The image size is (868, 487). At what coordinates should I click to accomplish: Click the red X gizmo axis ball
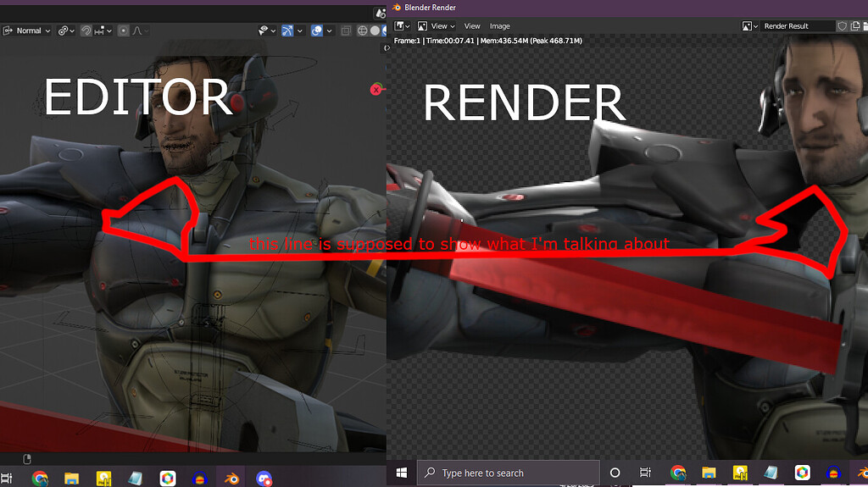[376, 89]
